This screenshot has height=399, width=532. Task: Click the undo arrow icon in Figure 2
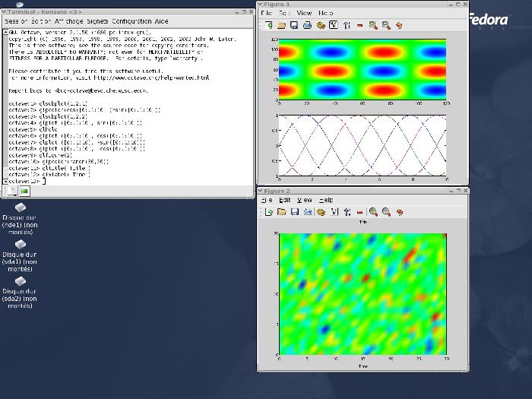[x=400, y=211]
